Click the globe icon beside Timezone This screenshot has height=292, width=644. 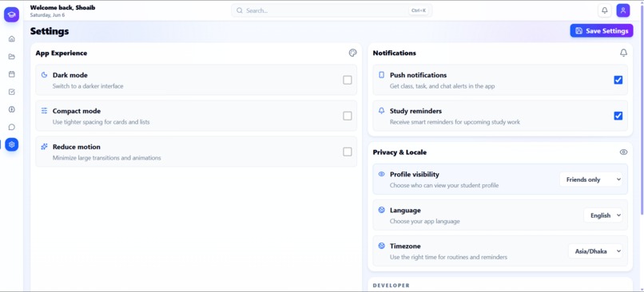[382, 246]
